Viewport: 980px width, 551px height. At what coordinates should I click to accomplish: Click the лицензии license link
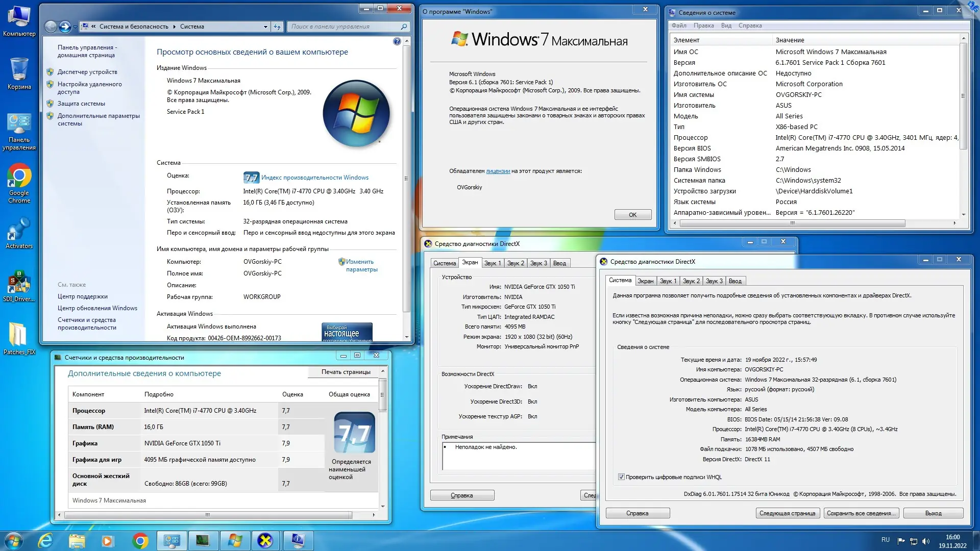(x=498, y=171)
